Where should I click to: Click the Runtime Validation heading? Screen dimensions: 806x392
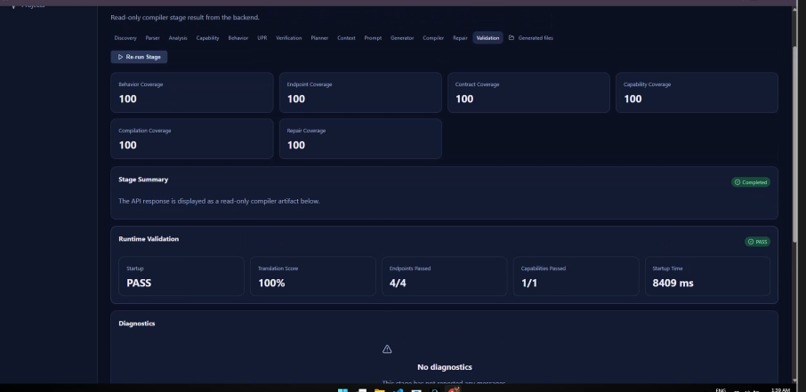pyautogui.click(x=149, y=239)
